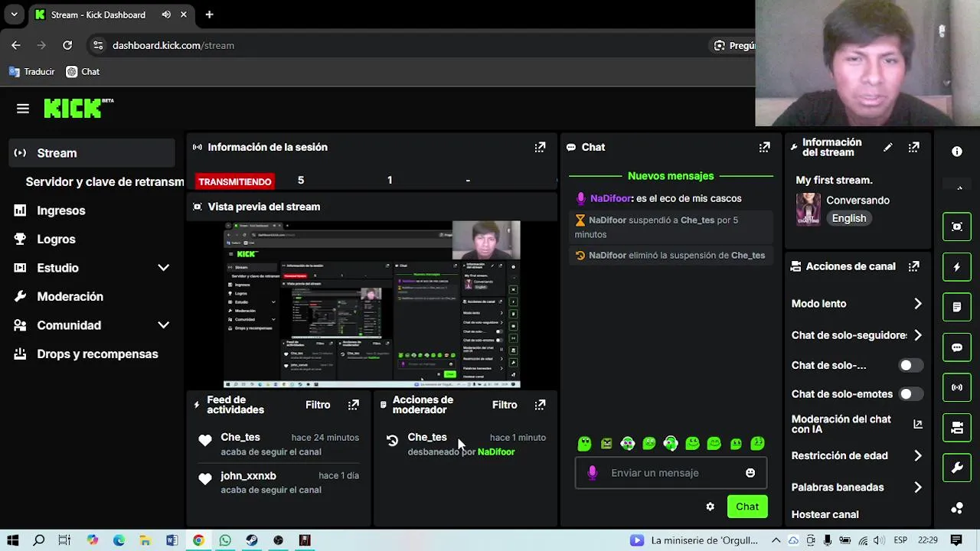Toggle the chat bubble sidebar icon
Viewport: 980px width, 551px height.
tap(957, 347)
